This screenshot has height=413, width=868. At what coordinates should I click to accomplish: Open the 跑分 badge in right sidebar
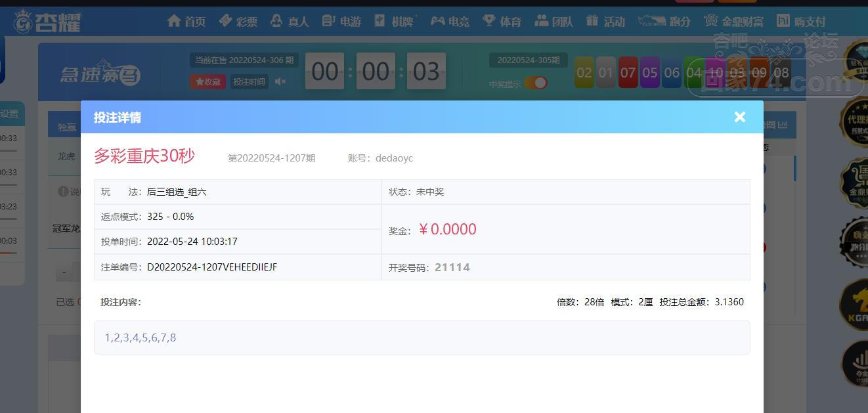pyautogui.click(x=854, y=243)
